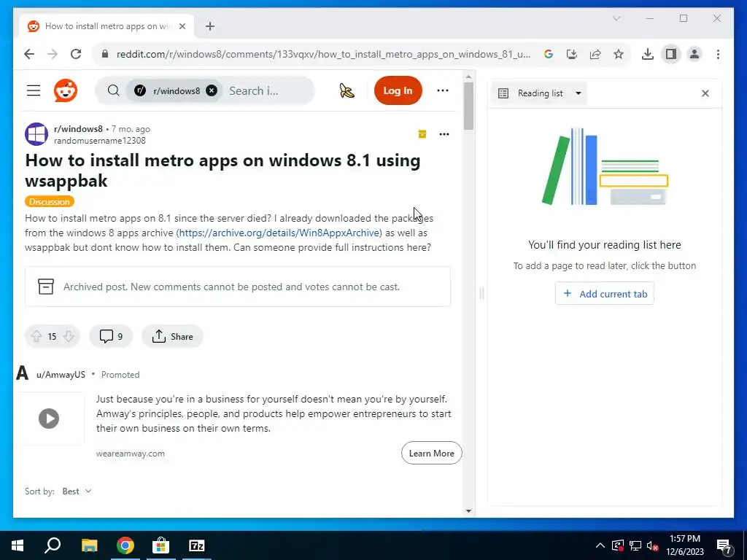Screen dimensions: 747x560
Task: Toggle the Chrome side panel button
Action: pyautogui.click(x=671, y=54)
